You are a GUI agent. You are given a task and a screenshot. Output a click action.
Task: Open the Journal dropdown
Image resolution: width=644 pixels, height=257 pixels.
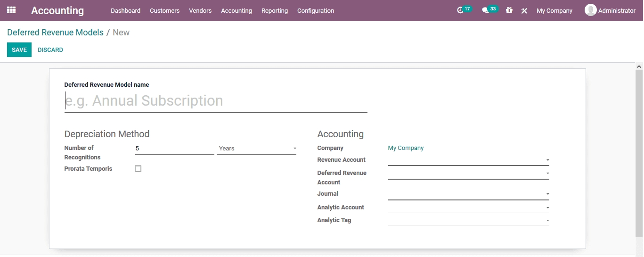point(468,194)
